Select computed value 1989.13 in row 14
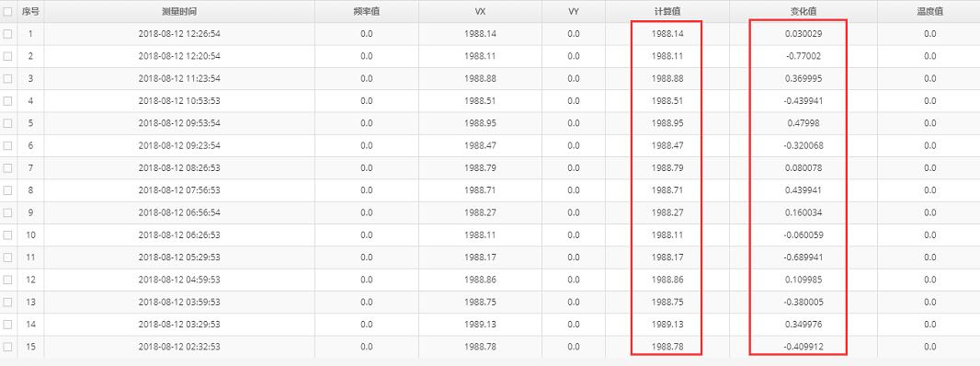Viewport: 980px width, 366px height. click(667, 324)
